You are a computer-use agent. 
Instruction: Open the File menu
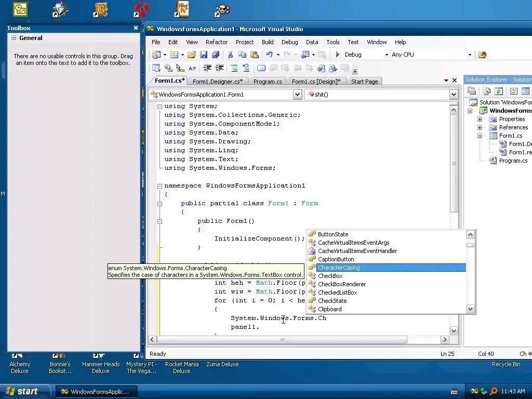156,42
